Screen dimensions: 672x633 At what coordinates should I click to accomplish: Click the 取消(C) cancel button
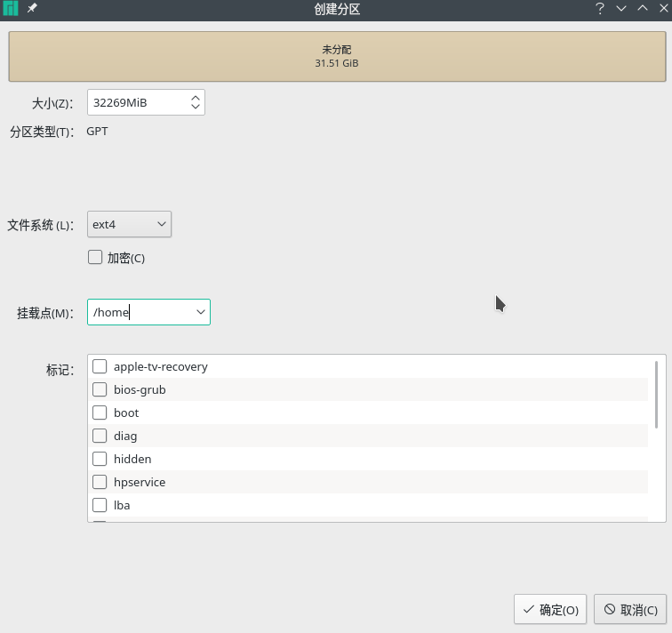pyautogui.click(x=630, y=609)
